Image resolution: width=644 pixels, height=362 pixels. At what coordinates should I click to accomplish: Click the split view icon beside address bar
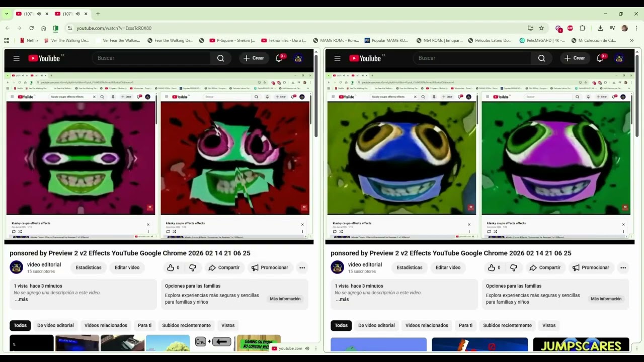55,28
